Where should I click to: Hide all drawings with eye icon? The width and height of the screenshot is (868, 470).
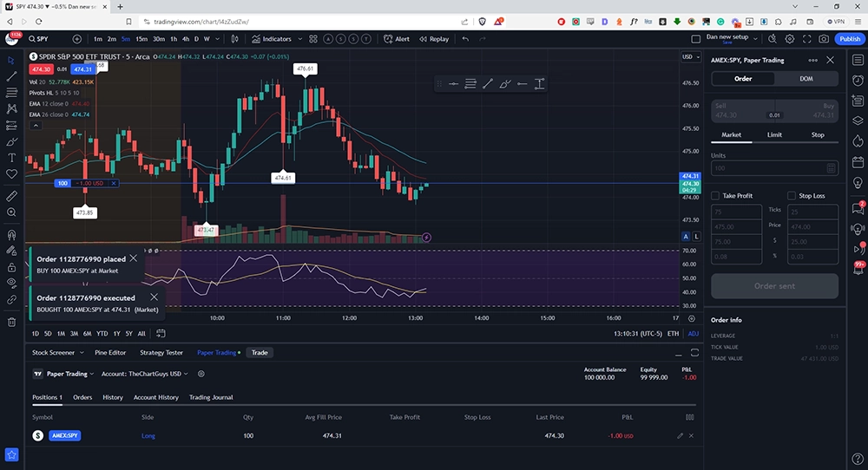click(x=11, y=283)
